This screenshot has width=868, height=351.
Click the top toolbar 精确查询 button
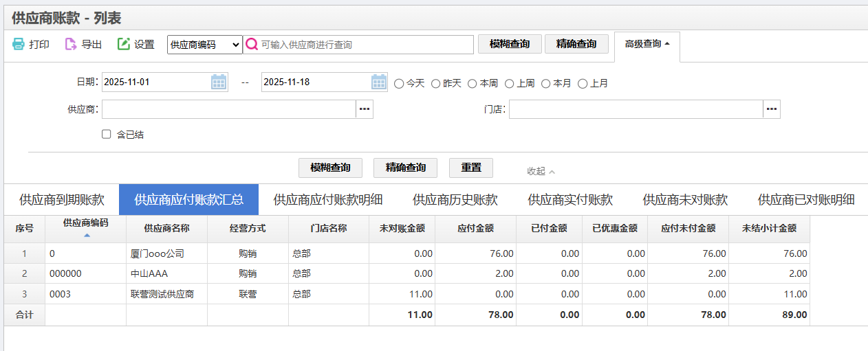pos(576,44)
